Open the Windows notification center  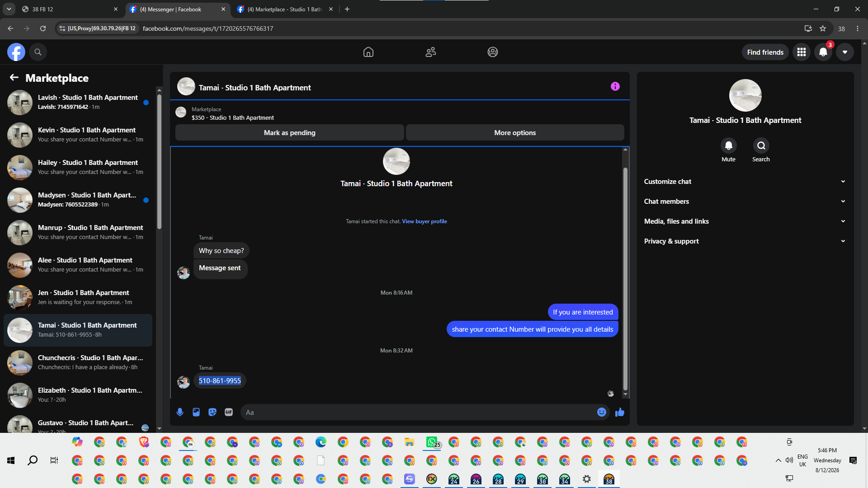(853, 460)
